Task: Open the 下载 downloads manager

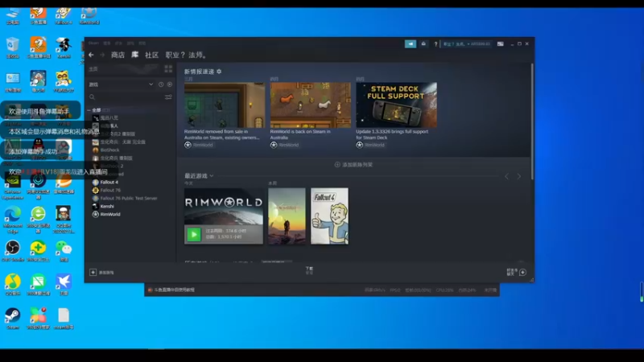Action: point(309,270)
